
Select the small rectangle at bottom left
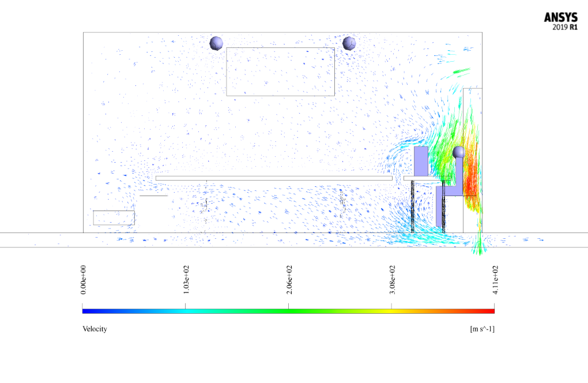click(x=114, y=218)
